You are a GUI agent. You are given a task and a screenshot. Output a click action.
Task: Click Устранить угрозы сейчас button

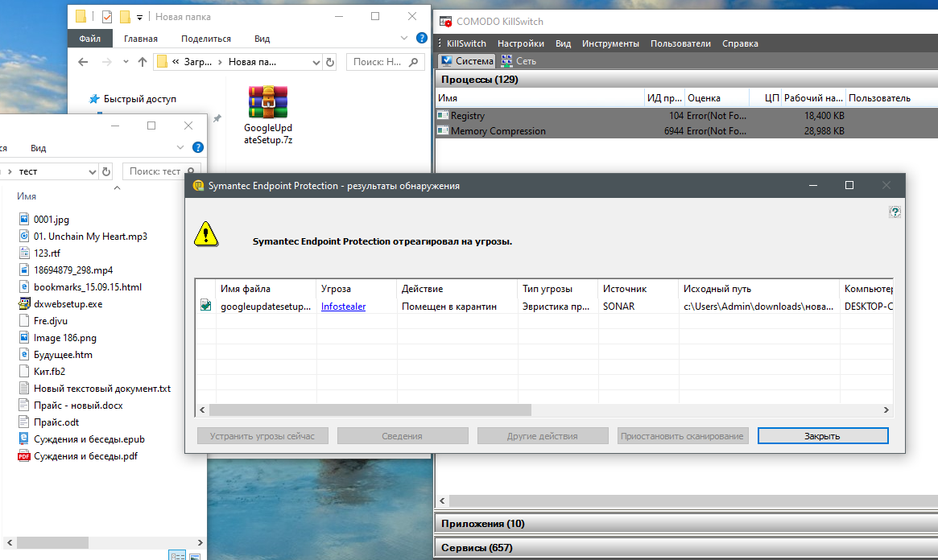(262, 435)
